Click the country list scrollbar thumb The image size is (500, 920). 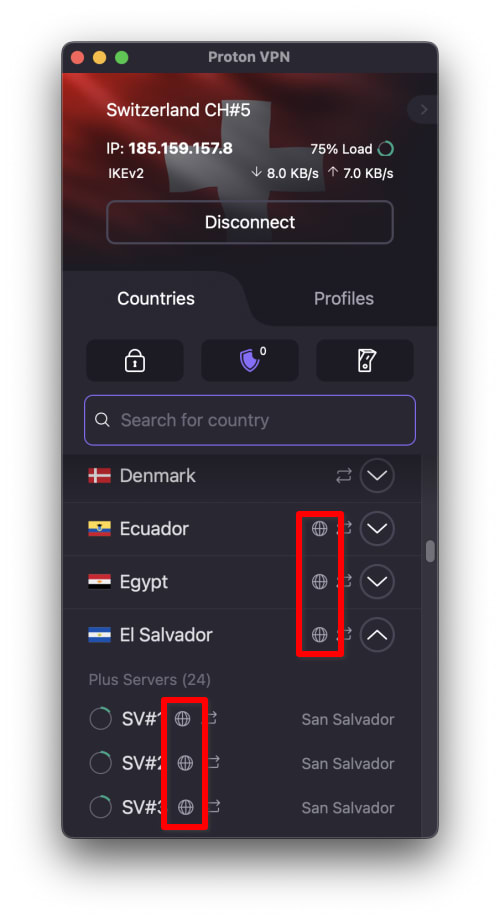pyautogui.click(x=430, y=551)
